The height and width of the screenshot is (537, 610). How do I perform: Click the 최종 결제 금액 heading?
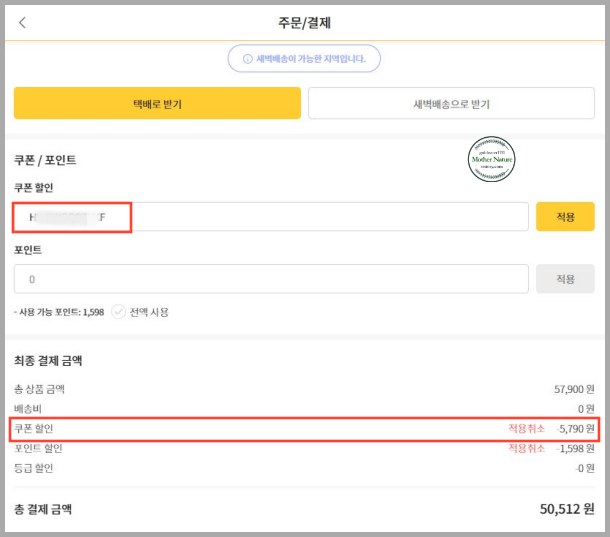click(x=48, y=360)
